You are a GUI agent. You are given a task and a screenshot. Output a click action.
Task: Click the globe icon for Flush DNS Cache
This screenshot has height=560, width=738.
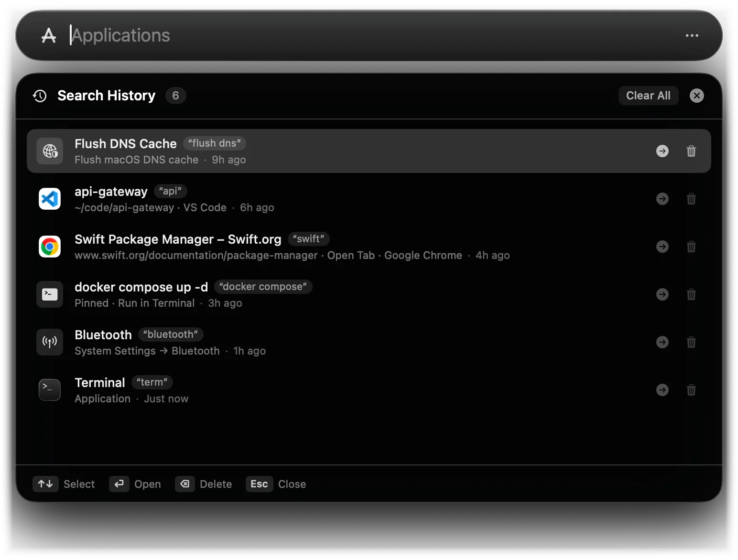point(50,151)
